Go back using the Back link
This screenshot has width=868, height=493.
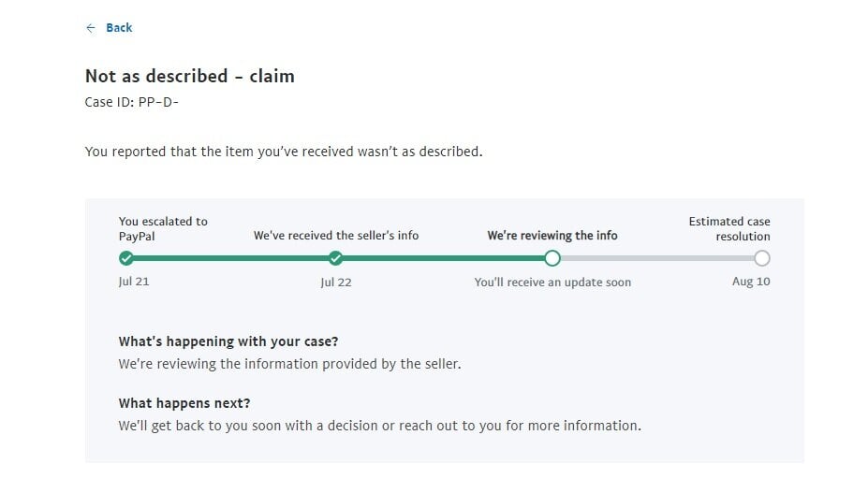tap(119, 28)
